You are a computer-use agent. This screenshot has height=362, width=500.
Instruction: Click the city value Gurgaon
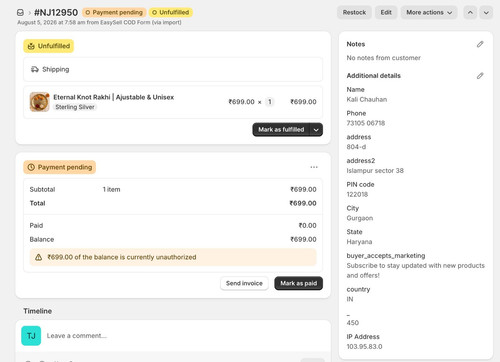(x=360, y=218)
